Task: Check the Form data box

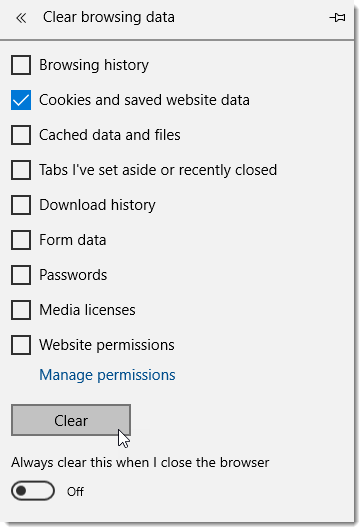Action: tap(21, 240)
